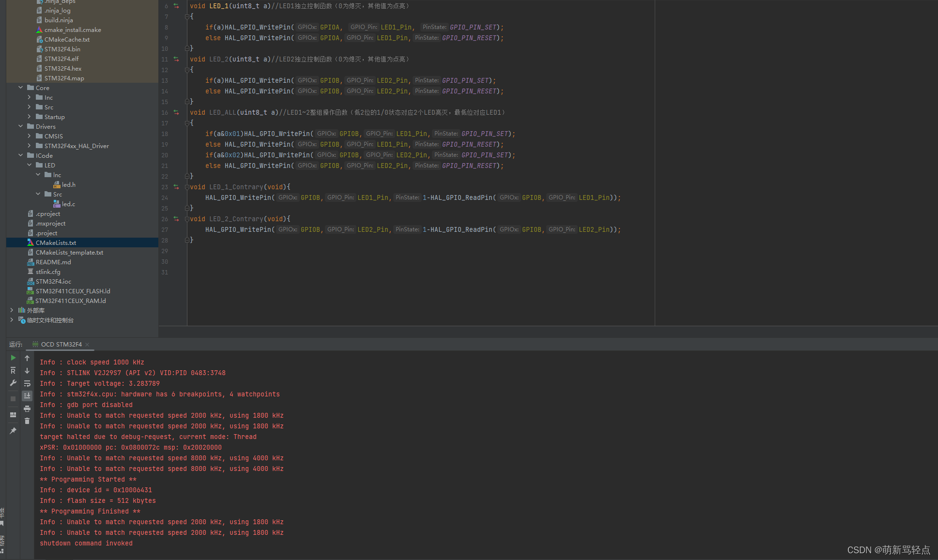Click the restore layout icon in run toolbar

click(x=13, y=415)
